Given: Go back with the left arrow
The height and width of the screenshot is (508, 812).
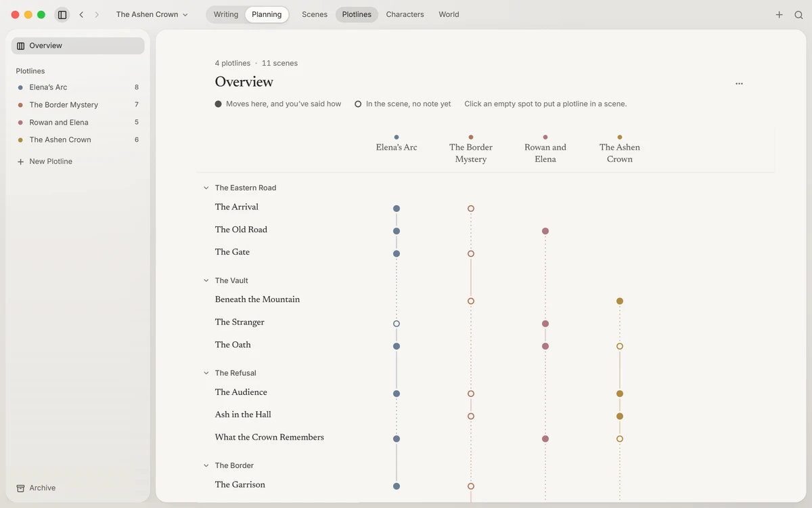Looking at the screenshot, I should tap(81, 14).
